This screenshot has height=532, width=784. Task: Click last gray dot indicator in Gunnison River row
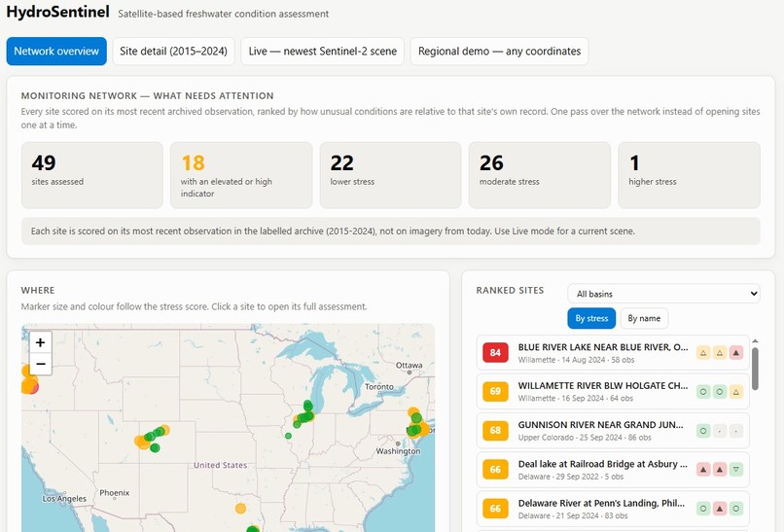click(x=735, y=431)
